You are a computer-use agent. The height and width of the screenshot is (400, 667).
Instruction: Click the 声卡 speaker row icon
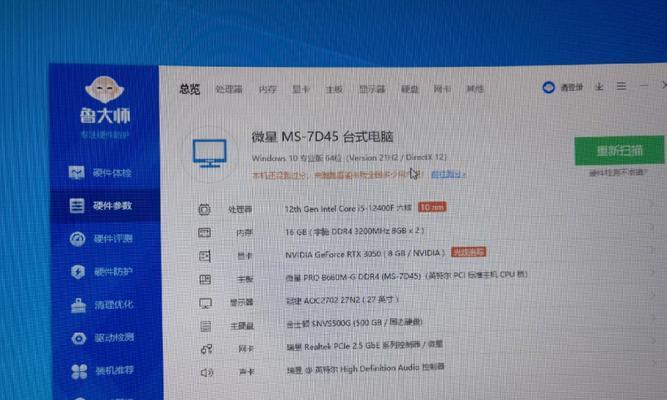tap(207, 372)
